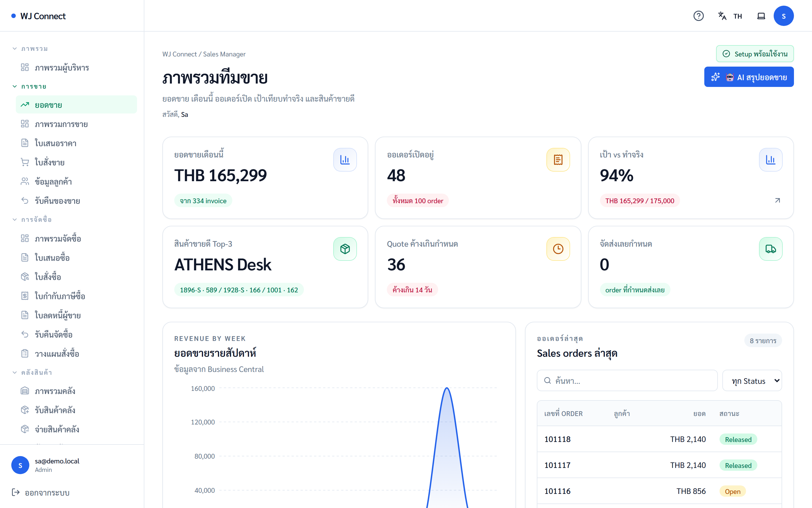
Task: Click the trending icon beside ยอดขาย
Action: pos(25,105)
